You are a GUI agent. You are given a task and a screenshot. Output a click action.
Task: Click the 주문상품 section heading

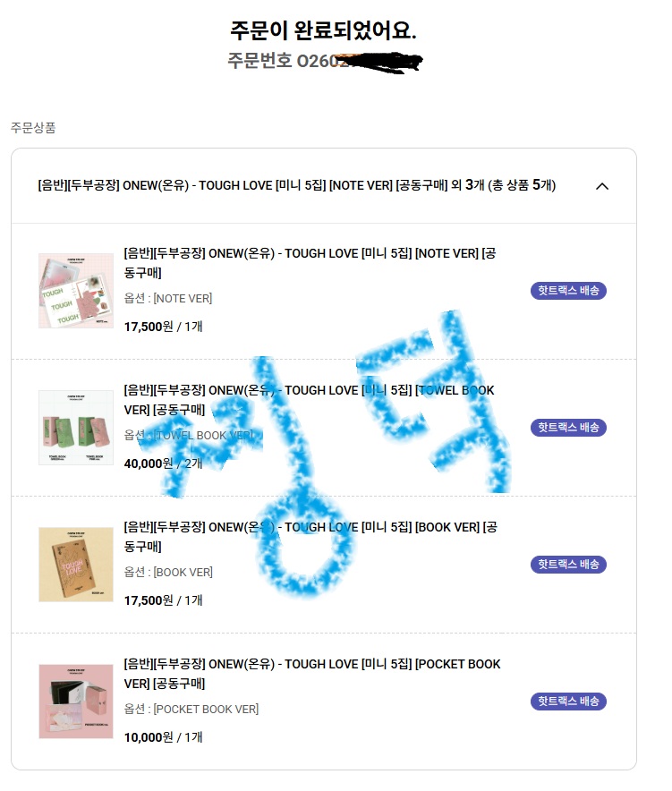tap(33, 128)
